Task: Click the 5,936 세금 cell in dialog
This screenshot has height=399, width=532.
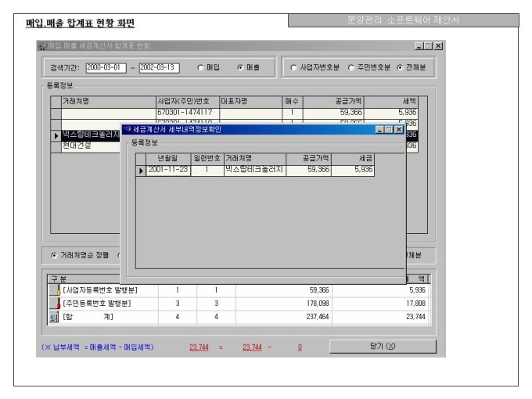Action: pos(353,170)
